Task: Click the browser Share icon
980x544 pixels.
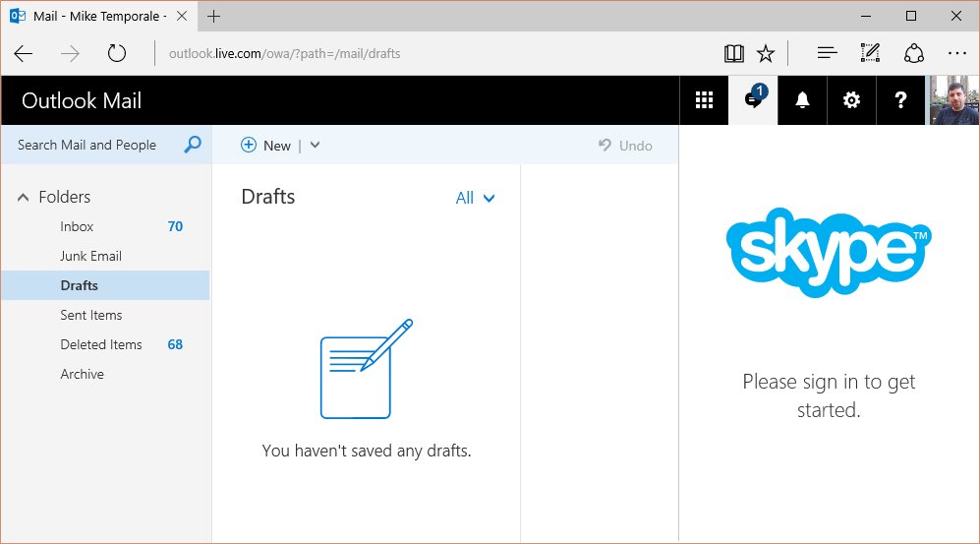Action: 914,53
